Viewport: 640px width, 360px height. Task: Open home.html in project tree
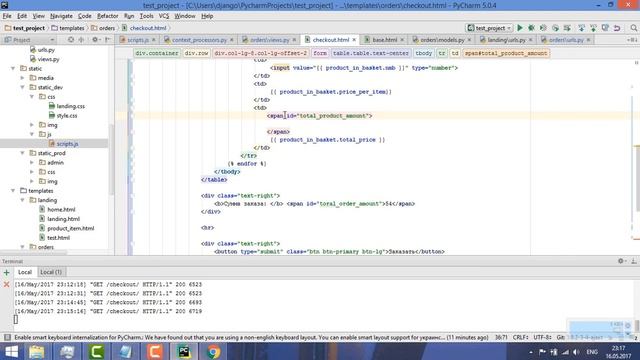coord(61,209)
